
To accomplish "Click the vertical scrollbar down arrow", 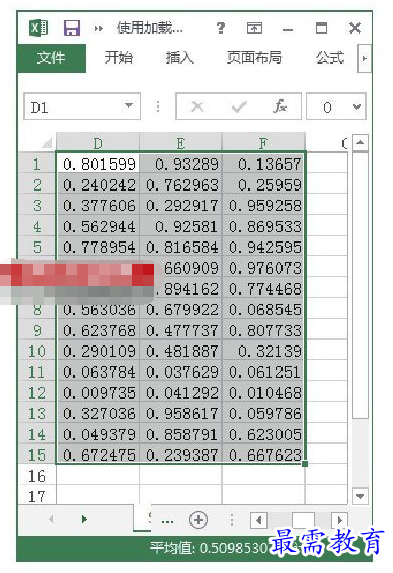I will click(x=360, y=496).
